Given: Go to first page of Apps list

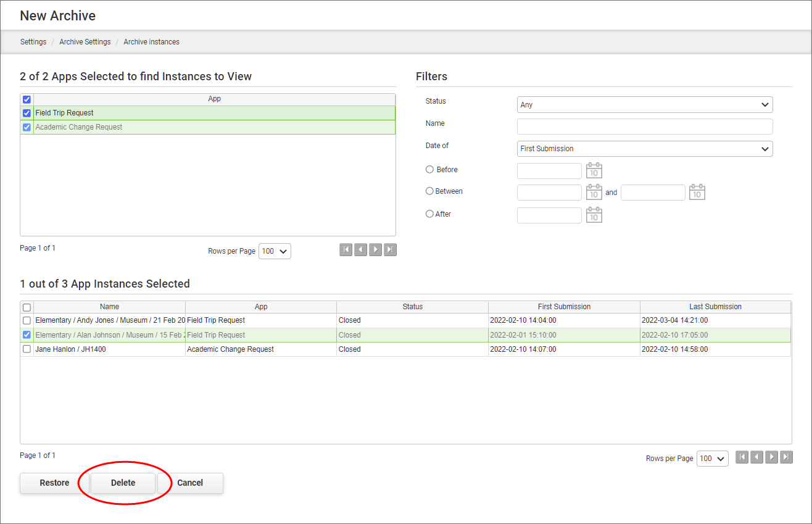Looking at the screenshot, I should point(346,250).
